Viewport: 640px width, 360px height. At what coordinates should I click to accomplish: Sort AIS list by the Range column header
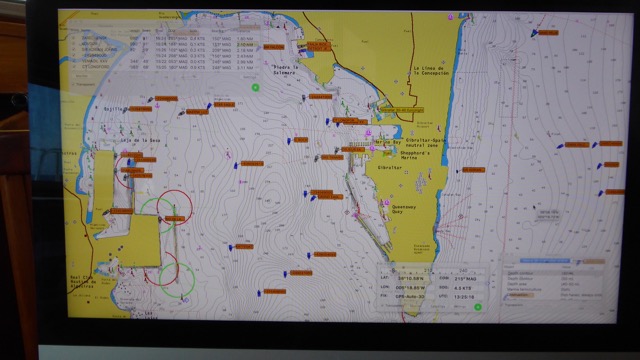pos(243,31)
